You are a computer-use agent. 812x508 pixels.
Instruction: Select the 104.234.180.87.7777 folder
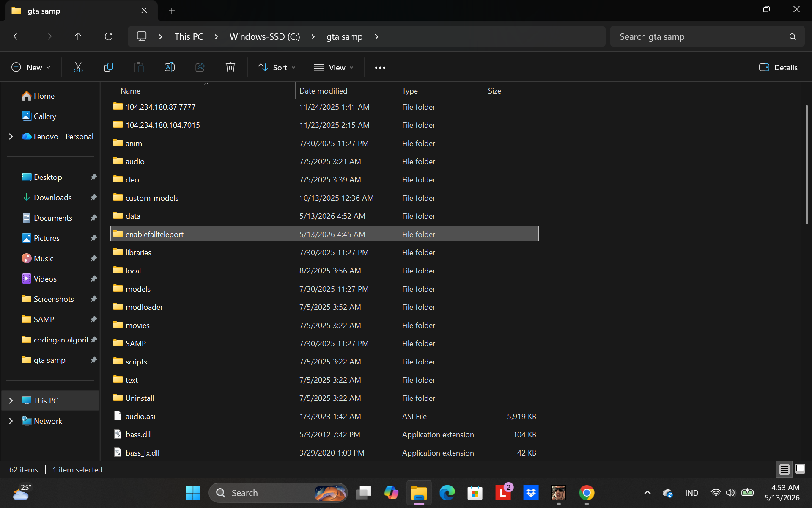[x=324, y=107]
